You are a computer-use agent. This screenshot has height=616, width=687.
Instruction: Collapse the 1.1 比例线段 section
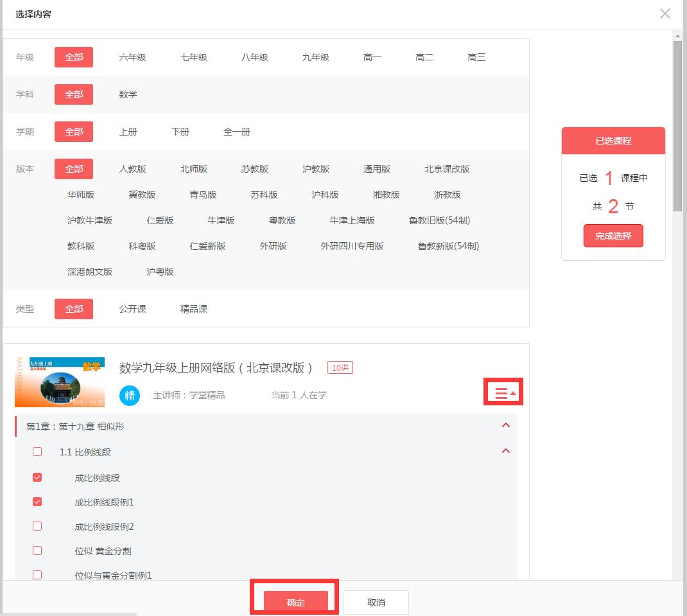click(x=506, y=451)
